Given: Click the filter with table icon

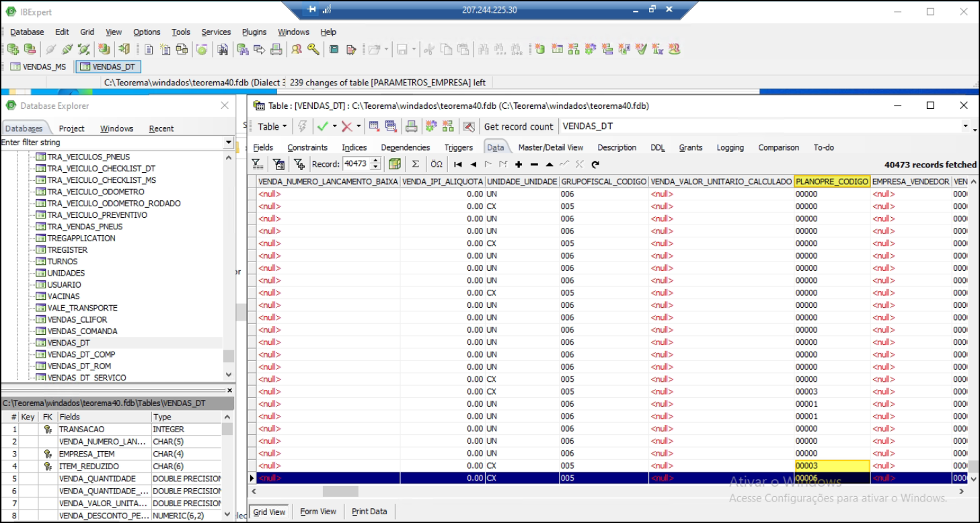Looking at the screenshot, I should point(278,164).
